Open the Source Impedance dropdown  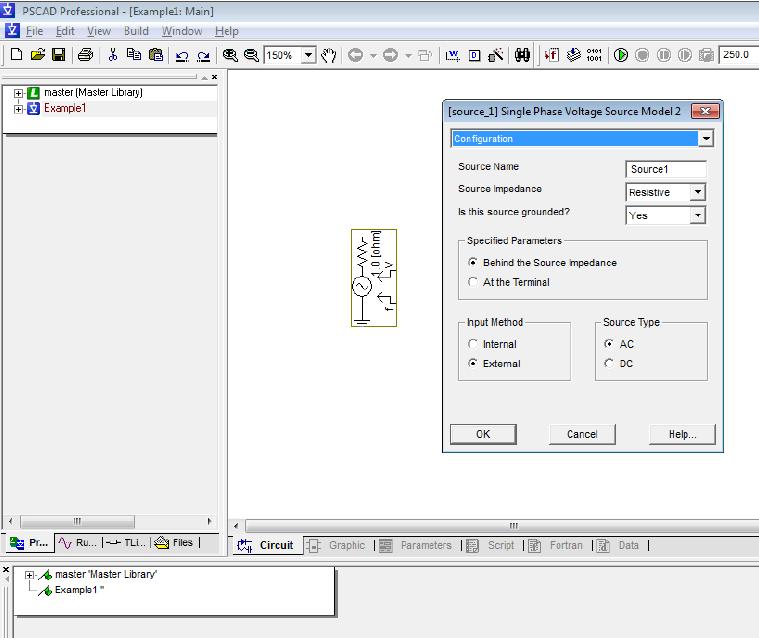tap(697, 192)
